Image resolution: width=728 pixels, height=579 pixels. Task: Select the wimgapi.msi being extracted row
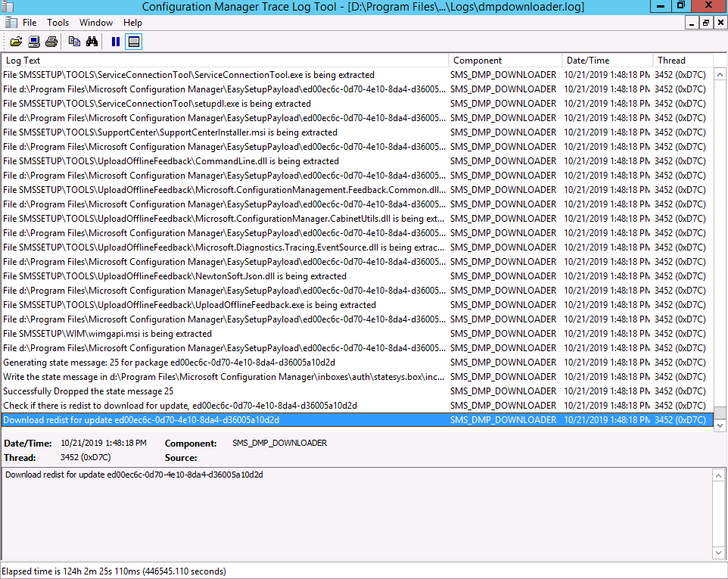click(357, 334)
